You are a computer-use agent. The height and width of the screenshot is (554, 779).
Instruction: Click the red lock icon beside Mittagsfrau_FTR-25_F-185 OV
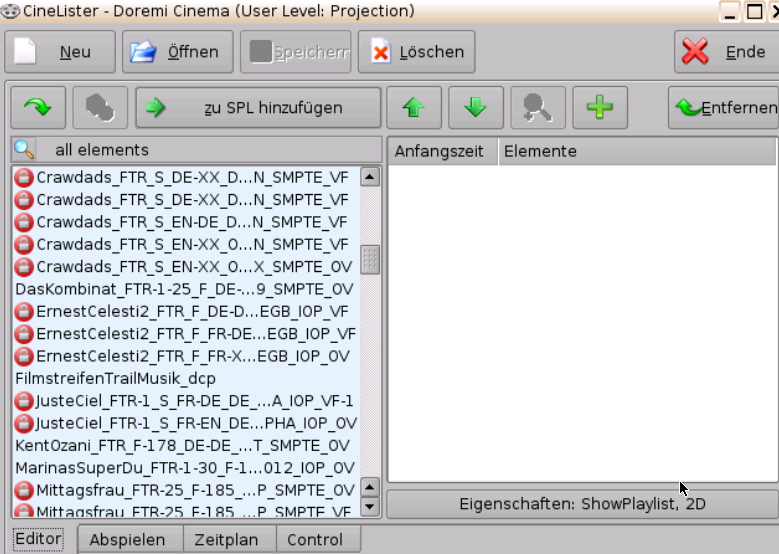point(24,490)
